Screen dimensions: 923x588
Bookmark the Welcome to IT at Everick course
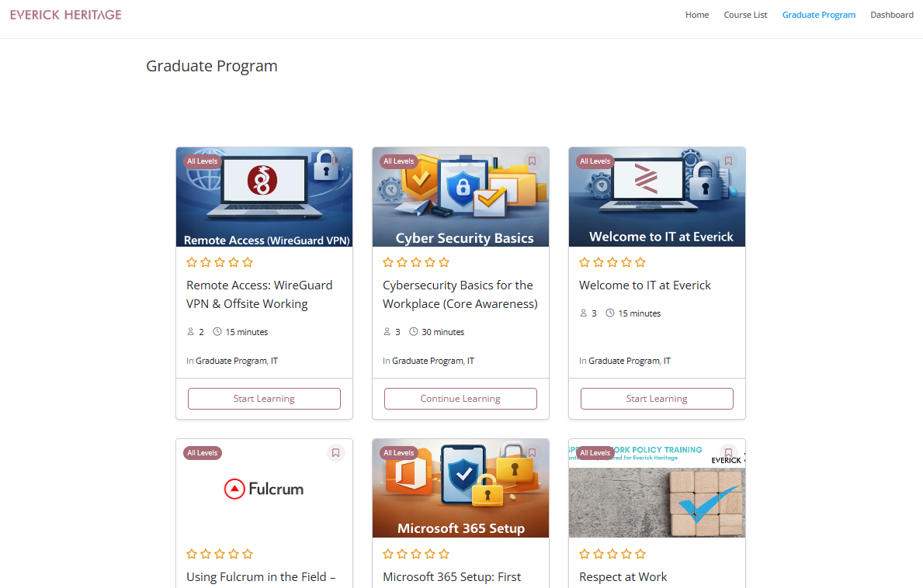pyautogui.click(x=728, y=161)
